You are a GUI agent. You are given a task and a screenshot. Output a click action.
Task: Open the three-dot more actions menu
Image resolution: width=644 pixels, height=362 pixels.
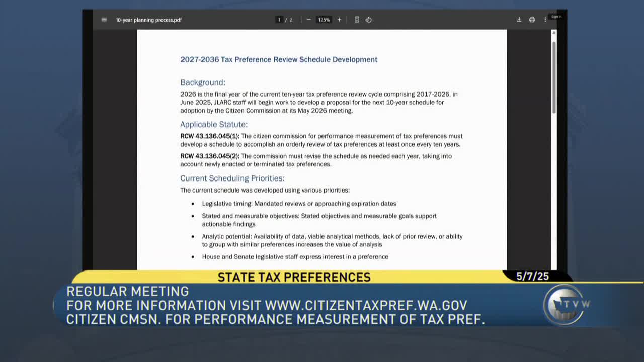[545, 20]
